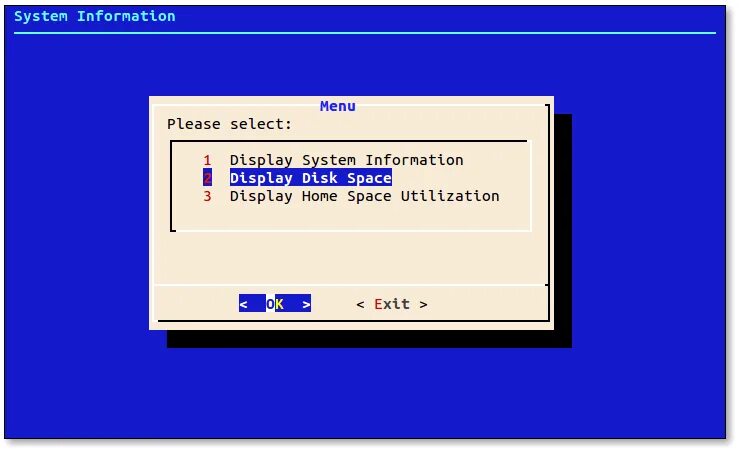The width and height of the screenshot is (739, 449).
Task: Click the right angle bracket of OK
Action: pos(306,304)
